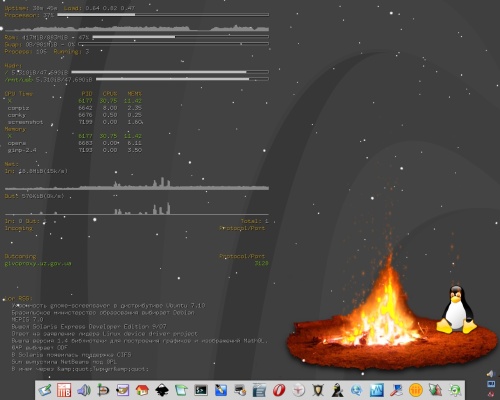Click the incoming network traffic graph
The height and width of the screenshot is (400, 500).
click(137, 183)
